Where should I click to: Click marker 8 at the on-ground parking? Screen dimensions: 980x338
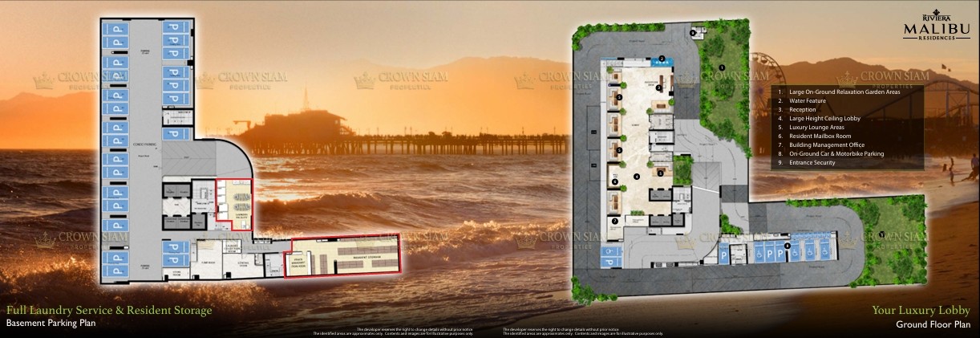(788, 246)
